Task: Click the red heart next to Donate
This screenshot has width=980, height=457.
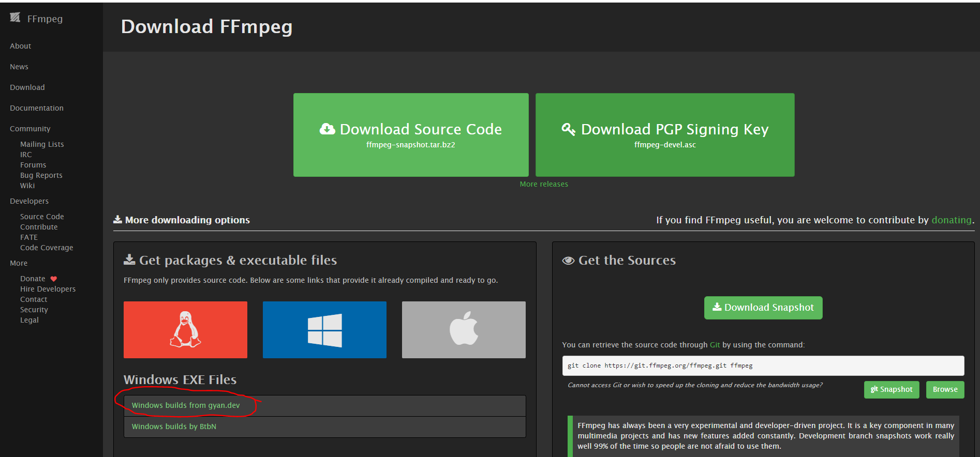Action: click(x=54, y=279)
